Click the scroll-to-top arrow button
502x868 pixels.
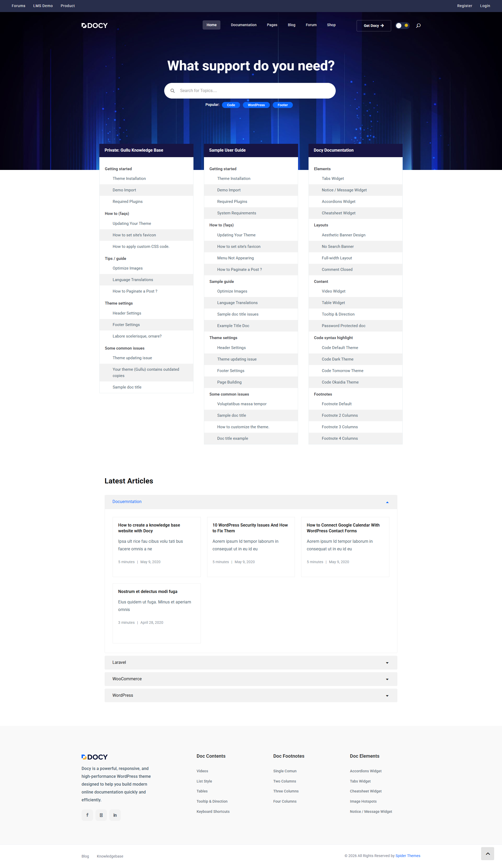pyautogui.click(x=488, y=854)
